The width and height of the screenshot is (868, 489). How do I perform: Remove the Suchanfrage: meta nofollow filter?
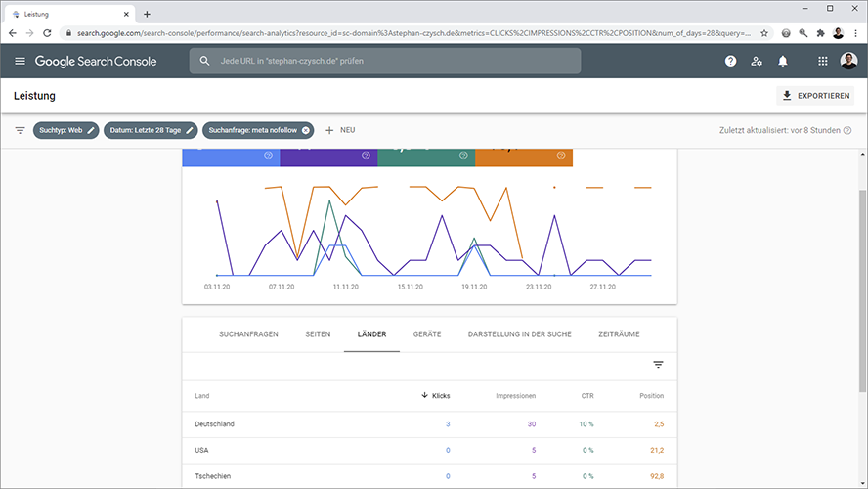[306, 131]
